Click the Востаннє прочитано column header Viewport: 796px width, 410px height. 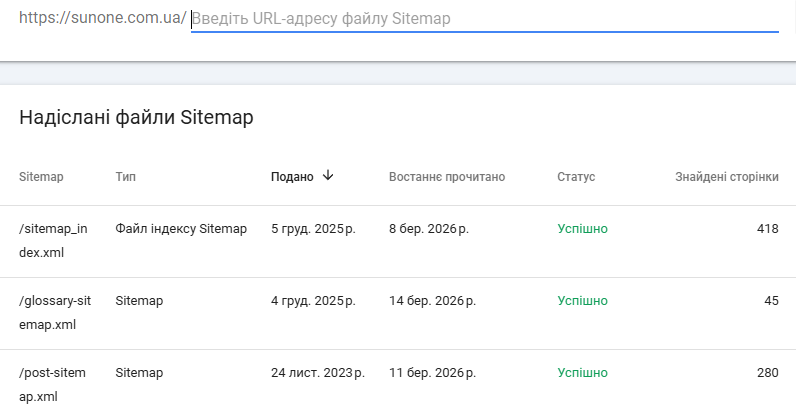[x=447, y=177]
